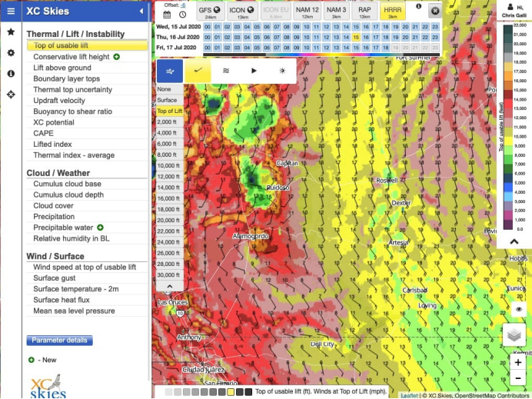Click the XC Skies logo
Image resolution: width=532 pixels, height=399 pixels.
click(x=48, y=387)
